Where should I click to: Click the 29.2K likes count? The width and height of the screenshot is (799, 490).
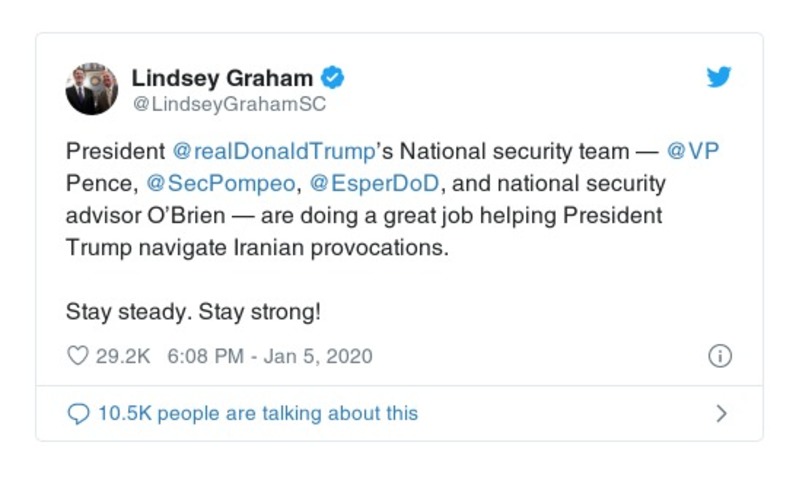coord(122,356)
